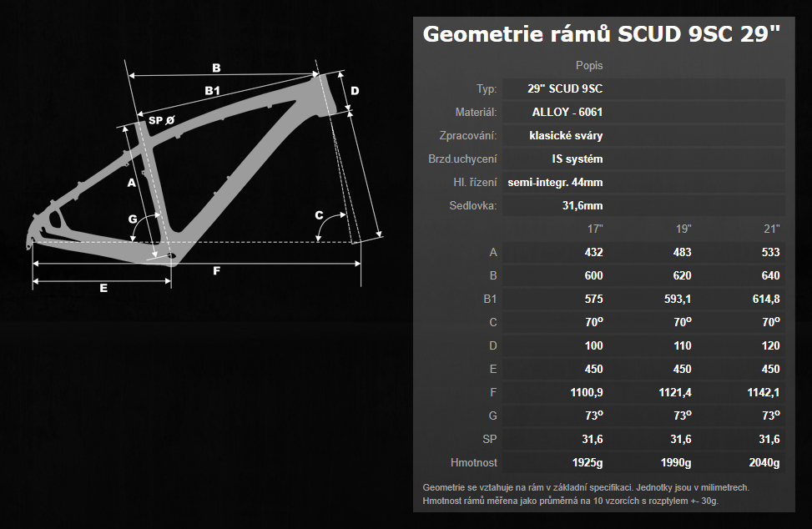Click the footnote starting "Hmotnost rámů měřena"
The image size is (812, 529).
click(570, 501)
